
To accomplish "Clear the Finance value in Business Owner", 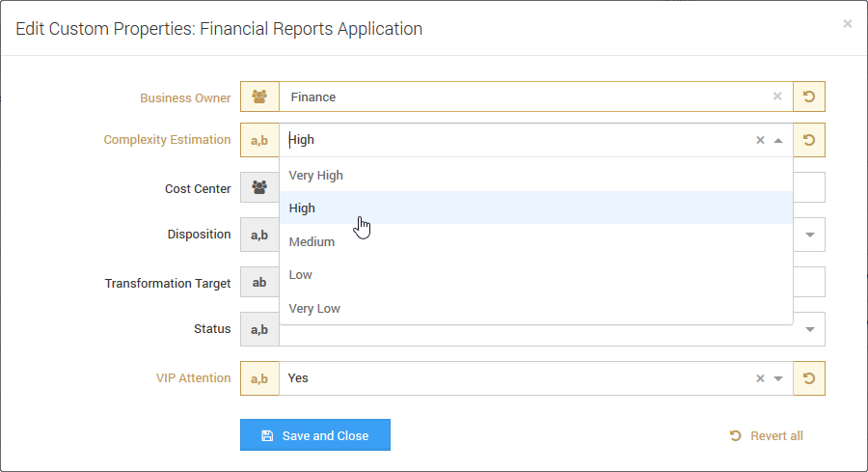I will (x=777, y=97).
